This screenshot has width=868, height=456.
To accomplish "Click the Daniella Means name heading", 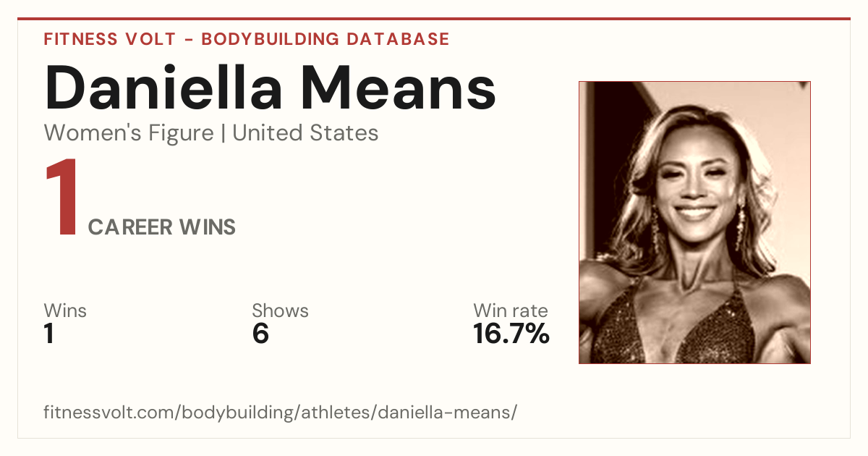I will pyautogui.click(x=271, y=88).
